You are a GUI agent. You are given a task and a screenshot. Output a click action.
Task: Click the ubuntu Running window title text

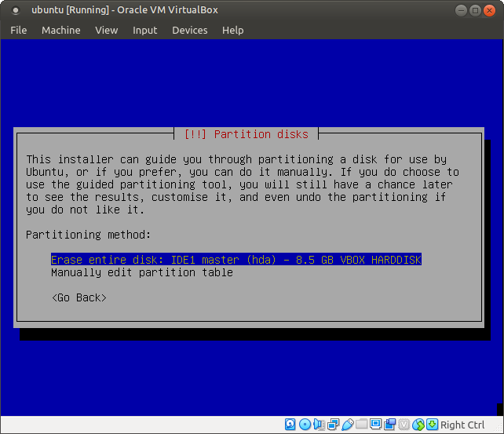pyautogui.click(x=125, y=10)
